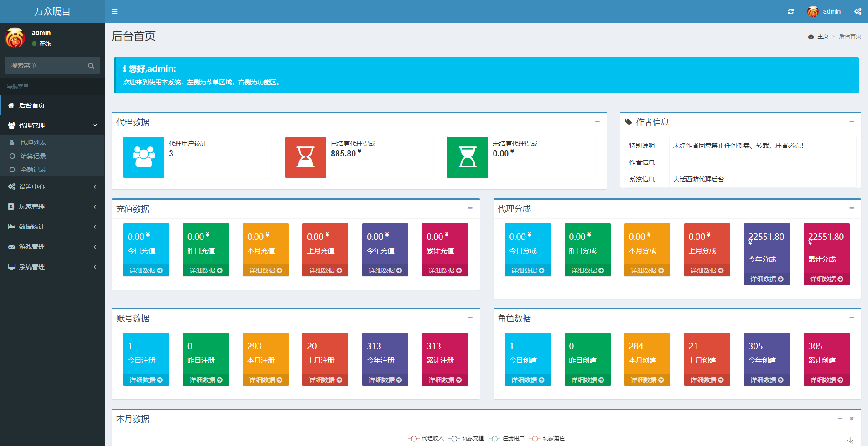Click the 搜索菜单 search input field
Screen dimensions: 868x446
point(46,66)
